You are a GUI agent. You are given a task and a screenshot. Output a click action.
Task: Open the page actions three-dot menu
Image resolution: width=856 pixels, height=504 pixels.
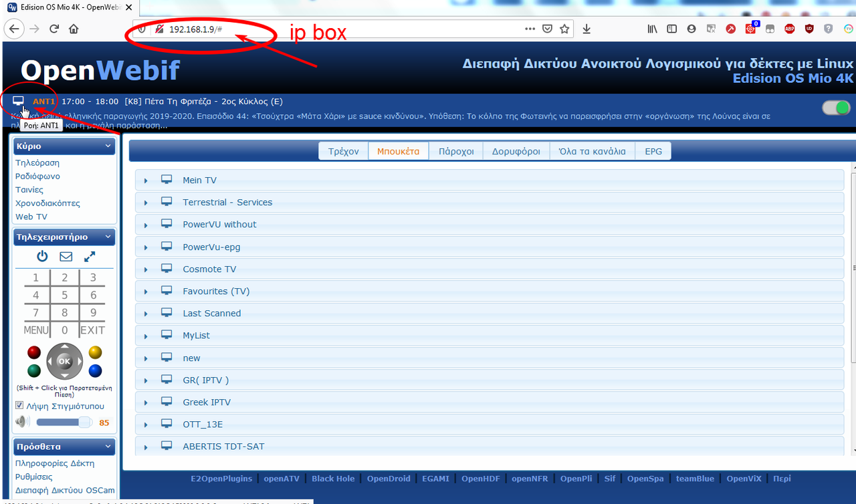[530, 29]
